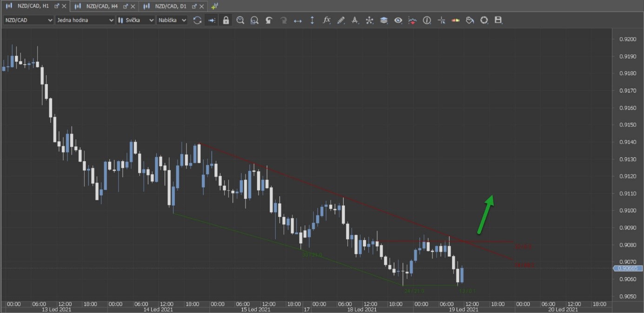Click the info circle icon

coord(427,20)
